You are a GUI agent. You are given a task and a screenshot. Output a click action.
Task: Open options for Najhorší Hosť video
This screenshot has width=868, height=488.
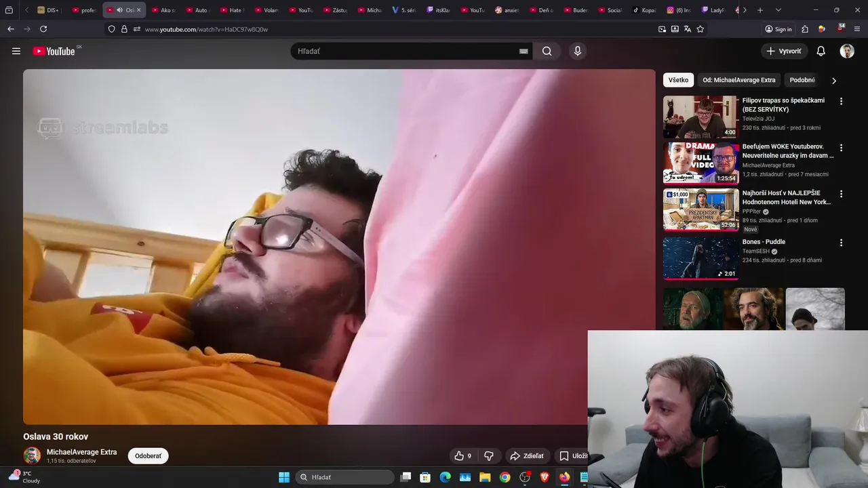(x=841, y=193)
